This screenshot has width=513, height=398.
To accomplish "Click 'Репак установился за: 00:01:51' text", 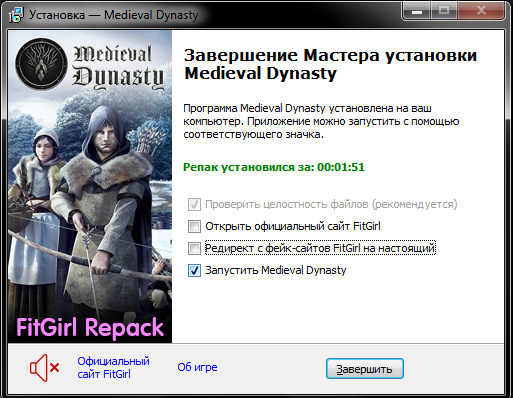I will coord(274,167).
